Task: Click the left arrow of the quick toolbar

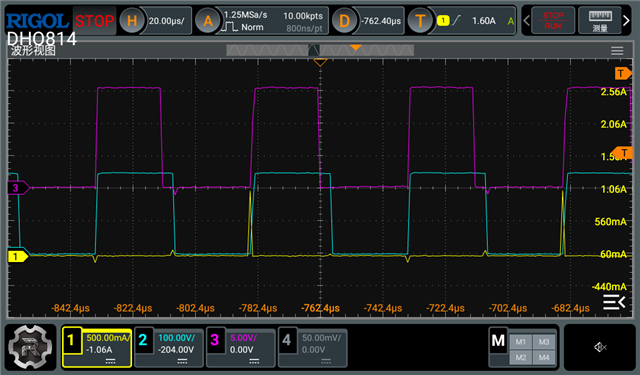Action: point(527,20)
